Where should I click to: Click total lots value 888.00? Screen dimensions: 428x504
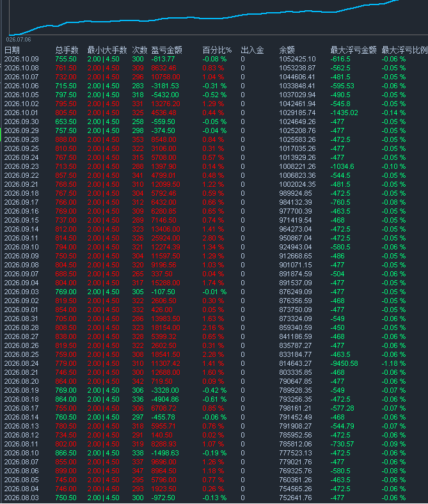[x=66, y=140]
